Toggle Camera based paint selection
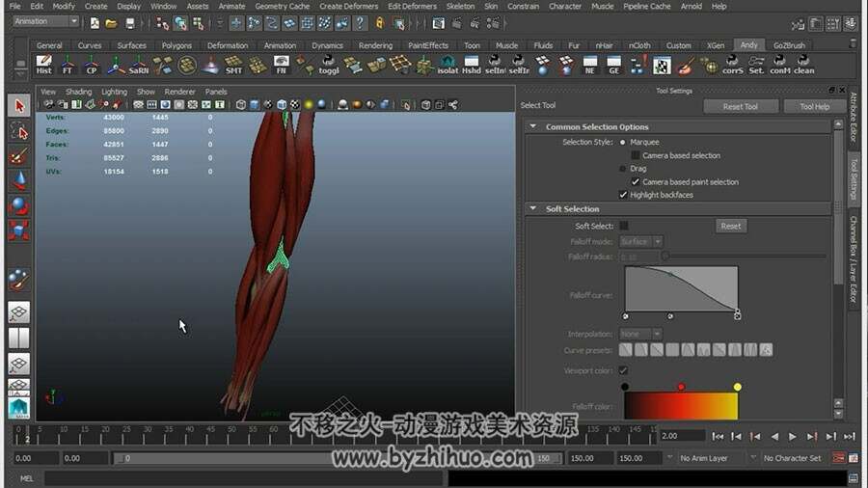The height and width of the screenshot is (488, 868). click(x=636, y=182)
